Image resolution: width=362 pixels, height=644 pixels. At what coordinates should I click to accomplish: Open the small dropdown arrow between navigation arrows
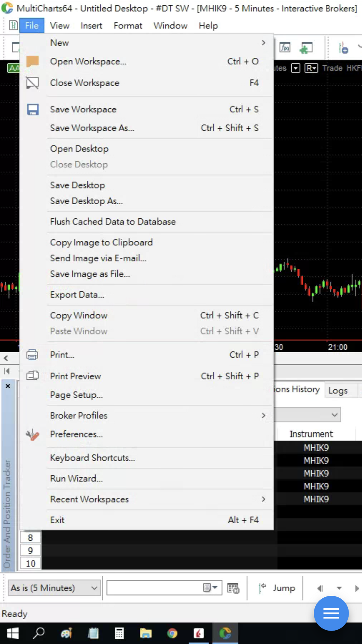(339, 588)
